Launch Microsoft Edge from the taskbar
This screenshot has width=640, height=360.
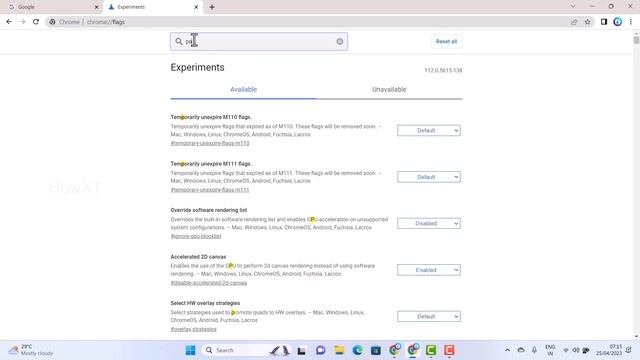click(358, 350)
